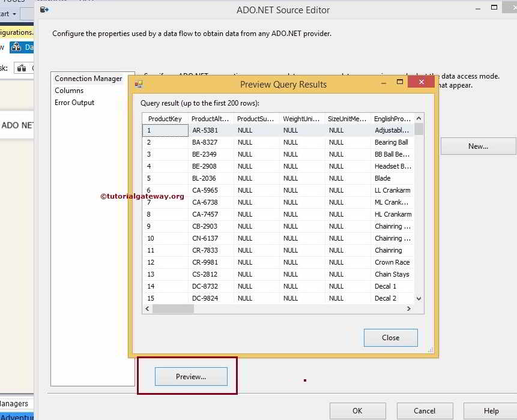Click the WeightUni... column header

tap(301, 119)
